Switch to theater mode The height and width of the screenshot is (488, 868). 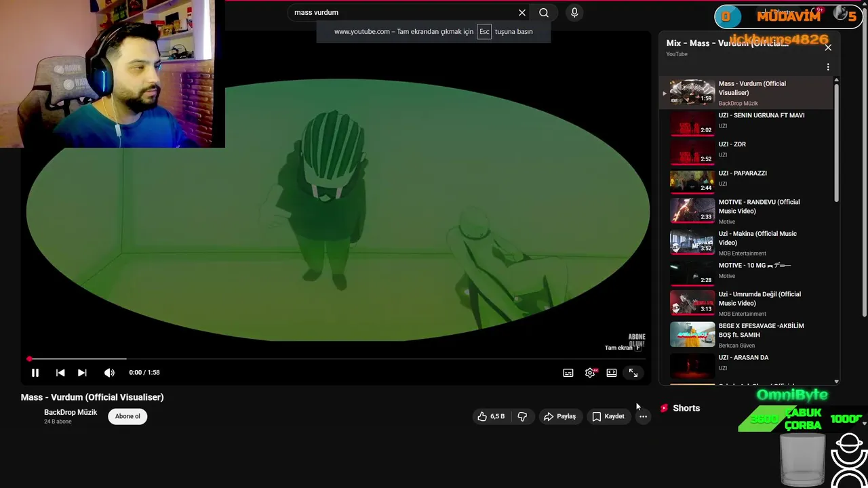[x=612, y=373]
